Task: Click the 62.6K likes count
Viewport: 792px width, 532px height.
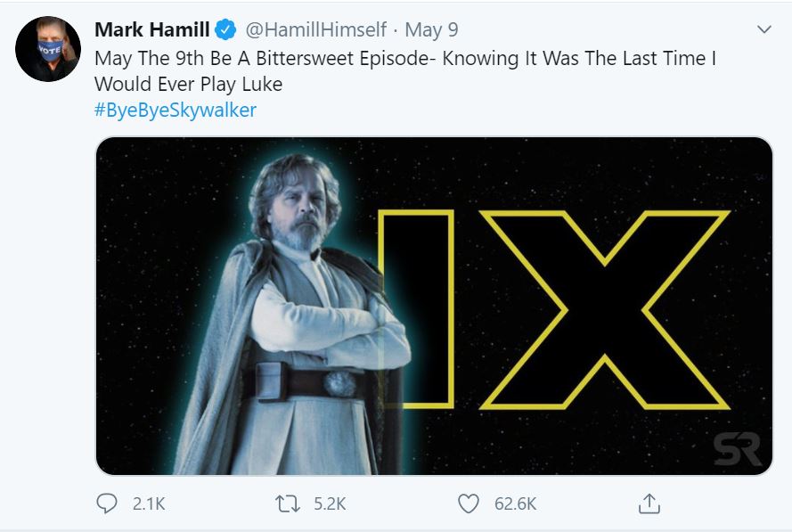Action: point(515,503)
